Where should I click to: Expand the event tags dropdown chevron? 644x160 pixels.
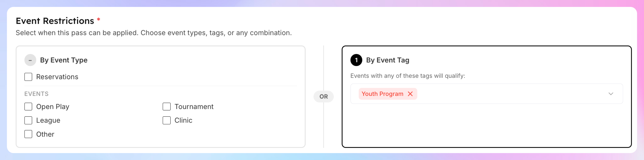[x=611, y=94]
